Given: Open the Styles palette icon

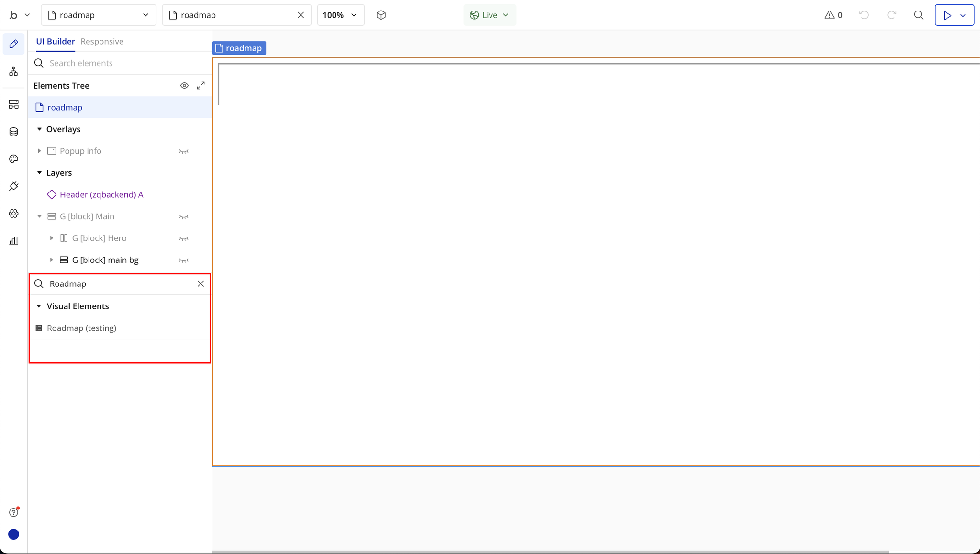Looking at the screenshot, I should [x=13, y=159].
